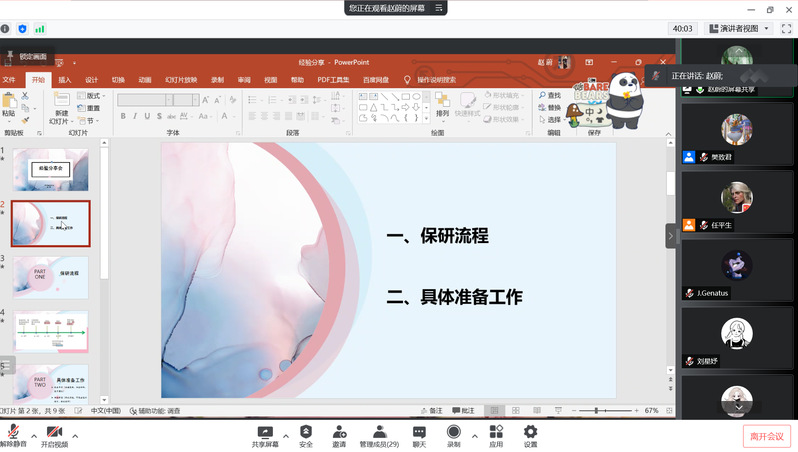Screen dimensions: 798x452
Task: Click the green network signal icon
Action: point(40,29)
